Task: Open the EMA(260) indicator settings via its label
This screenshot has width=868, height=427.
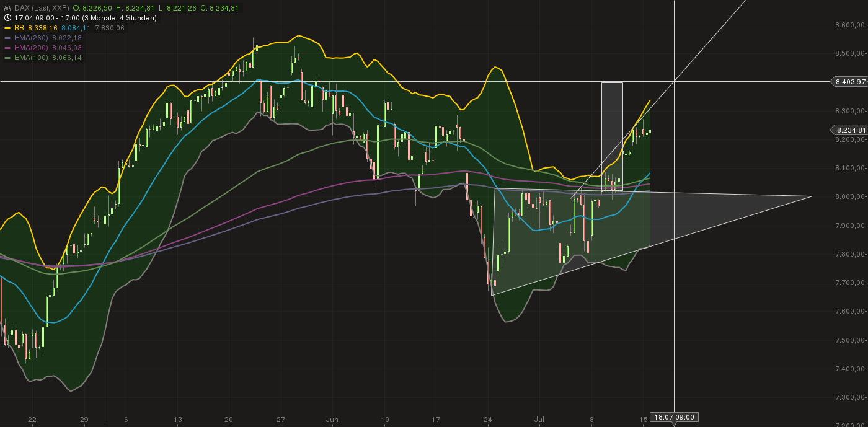Action: (32, 38)
